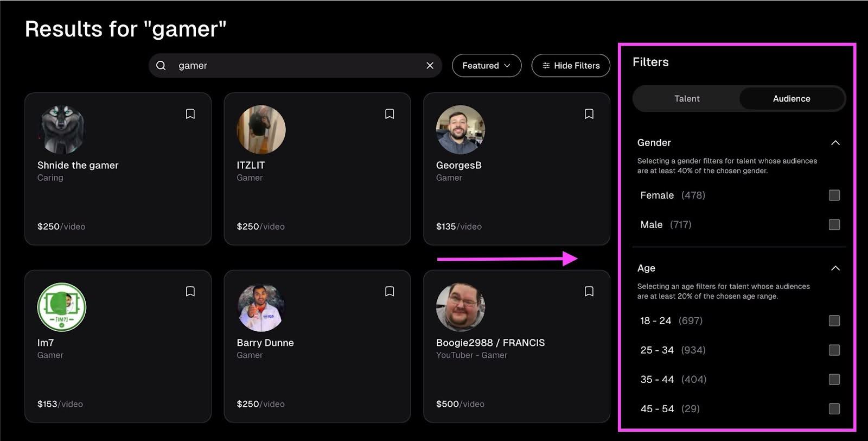Open Boogie2988 profile picture
The width and height of the screenshot is (868, 441).
pos(461,307)
